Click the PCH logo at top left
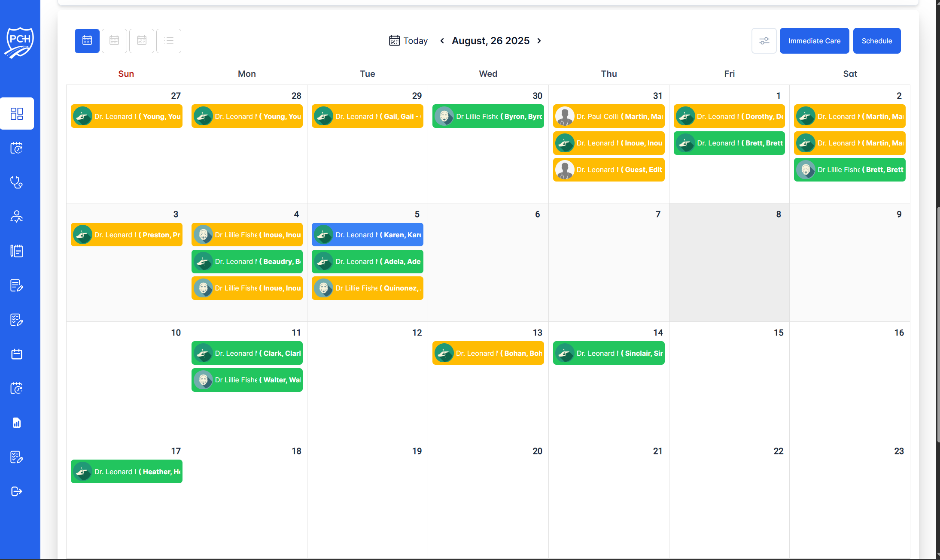The image size is (940, 560). [19, 42]
